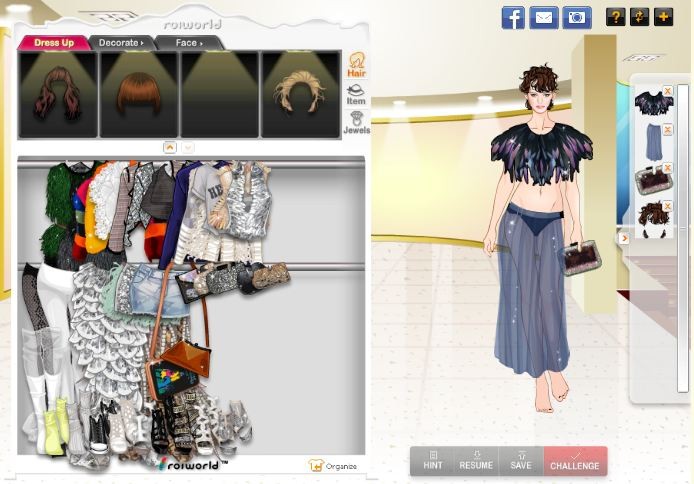Take a snapshot with the camera icon

pos(576,17)
